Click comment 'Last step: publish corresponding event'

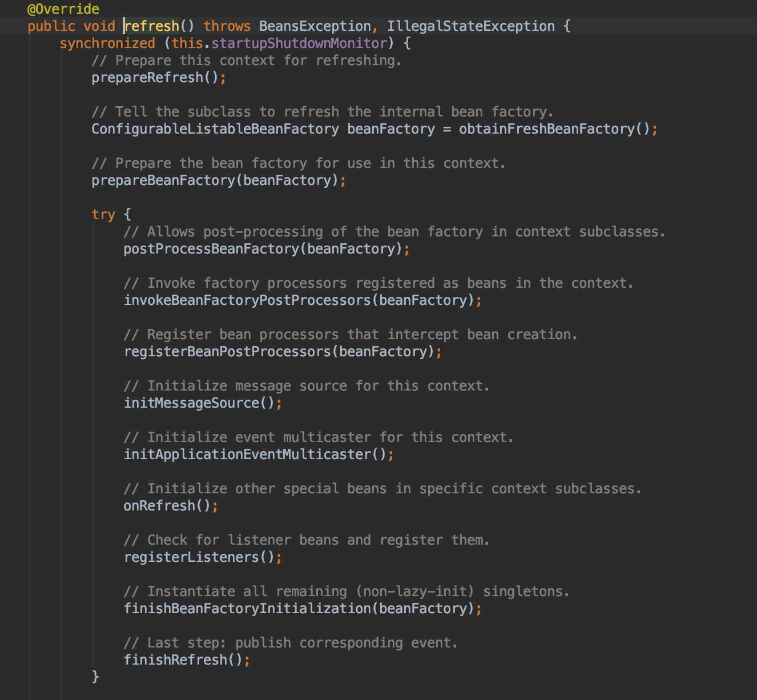pyautogui.click(x=291, y=643)
